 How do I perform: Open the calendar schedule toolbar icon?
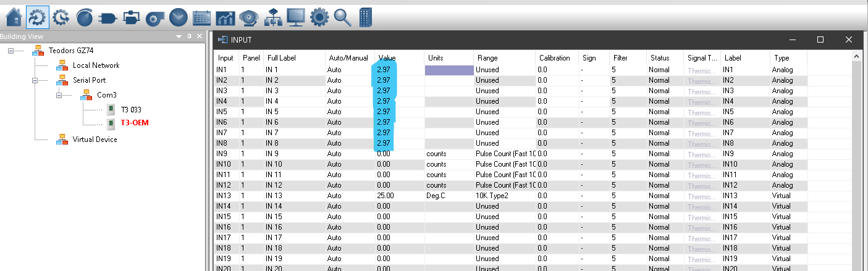pos(202,17)
